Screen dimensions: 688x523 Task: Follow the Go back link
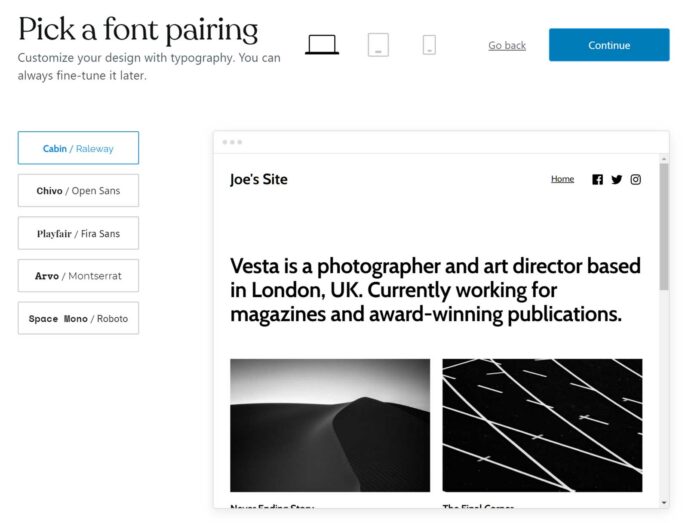click(x=507, y=45)
